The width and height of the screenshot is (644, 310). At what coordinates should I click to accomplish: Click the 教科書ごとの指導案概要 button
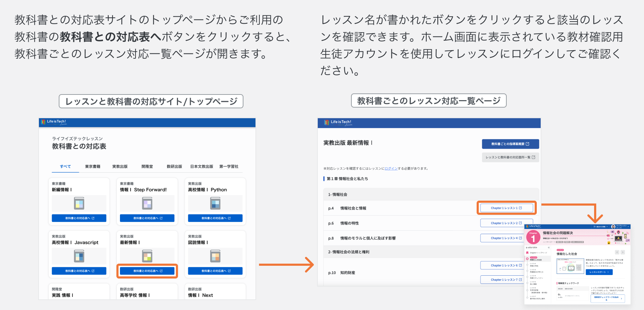510,144
